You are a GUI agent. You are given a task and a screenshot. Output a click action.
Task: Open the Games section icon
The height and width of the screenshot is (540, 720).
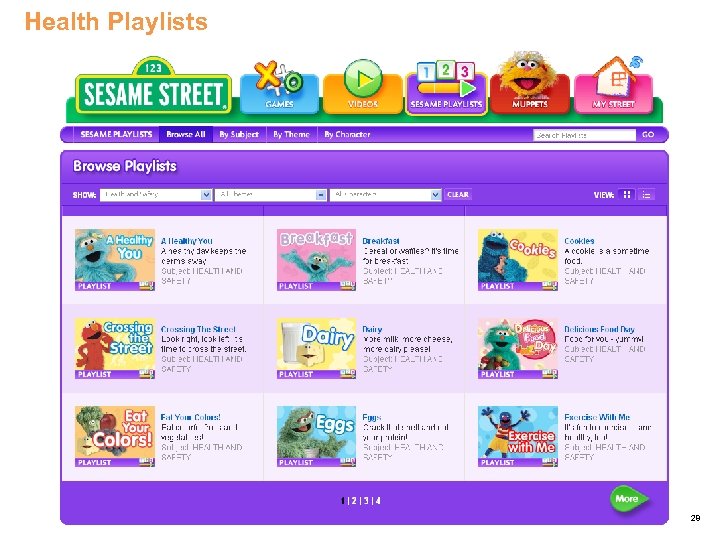point(279,87)
